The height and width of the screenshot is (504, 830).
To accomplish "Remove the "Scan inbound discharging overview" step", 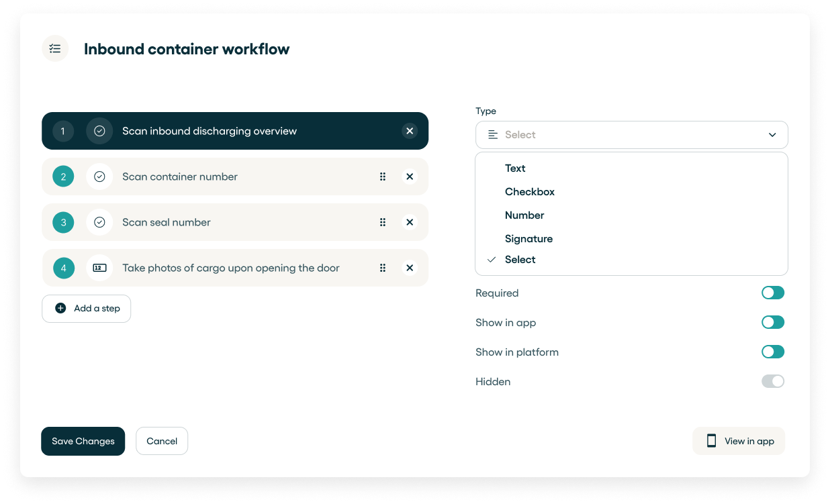I will [410, 131].
